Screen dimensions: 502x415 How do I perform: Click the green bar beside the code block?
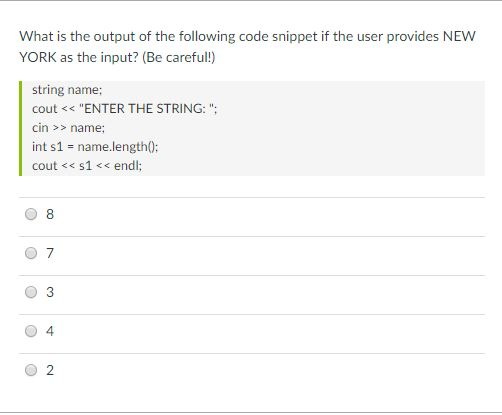pos(21,128)
